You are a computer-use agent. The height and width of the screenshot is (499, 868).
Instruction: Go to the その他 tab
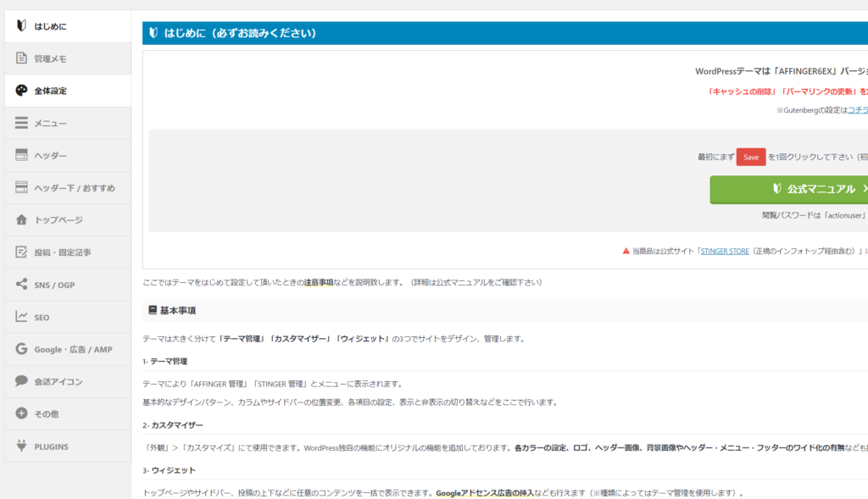coord(68,413)
